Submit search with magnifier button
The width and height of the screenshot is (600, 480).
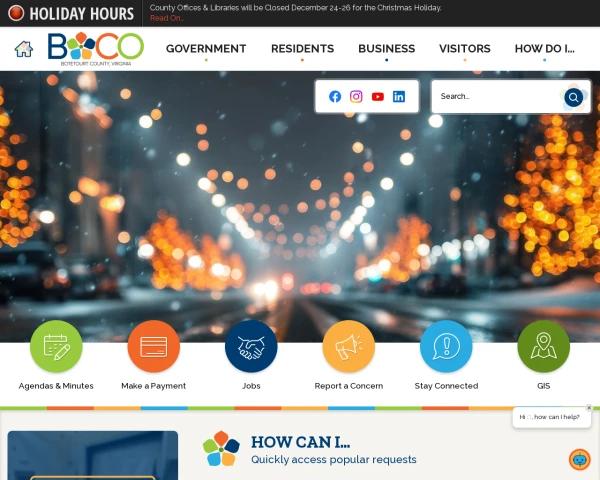click(x=573, y=97)
